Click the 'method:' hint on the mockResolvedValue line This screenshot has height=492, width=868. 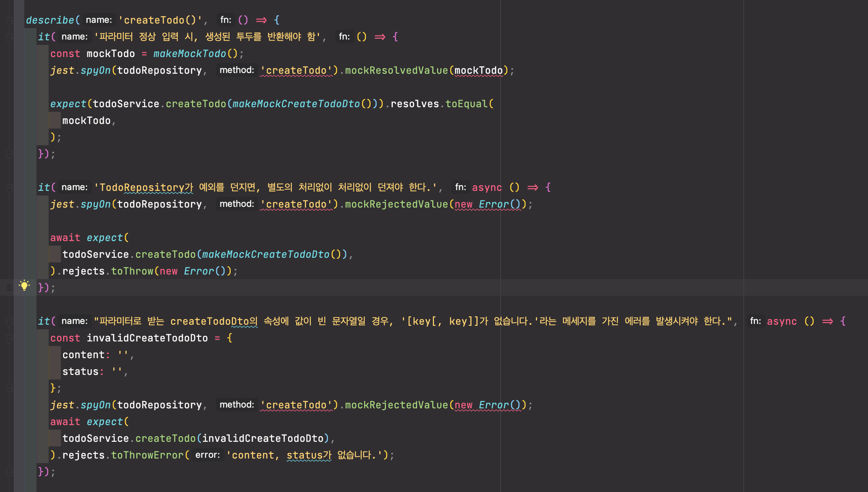click(237, 70)
